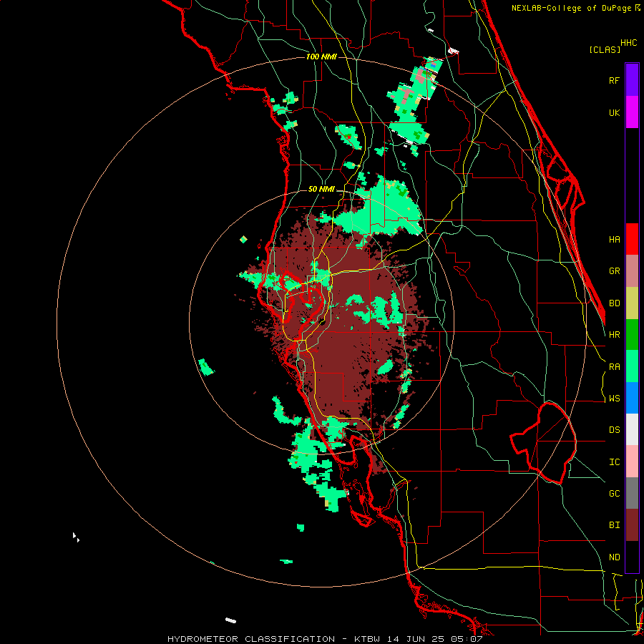Click the GC legend label

[x=614, y=494]
